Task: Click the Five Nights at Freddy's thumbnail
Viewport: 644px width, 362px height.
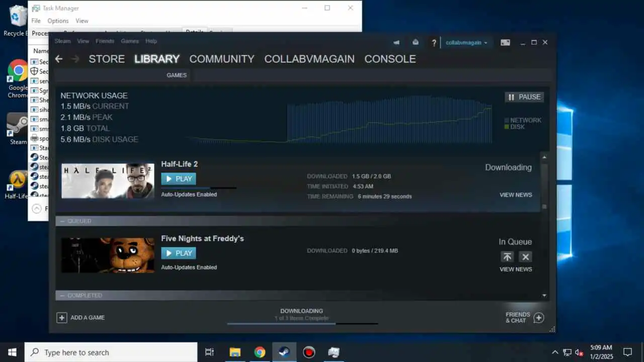Action: point(108,255)
